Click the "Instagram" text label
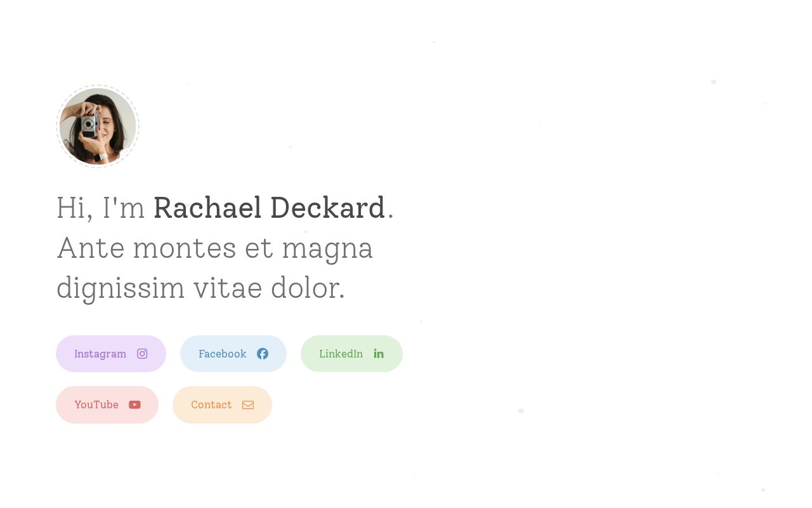812x508 pixels. 100,354
